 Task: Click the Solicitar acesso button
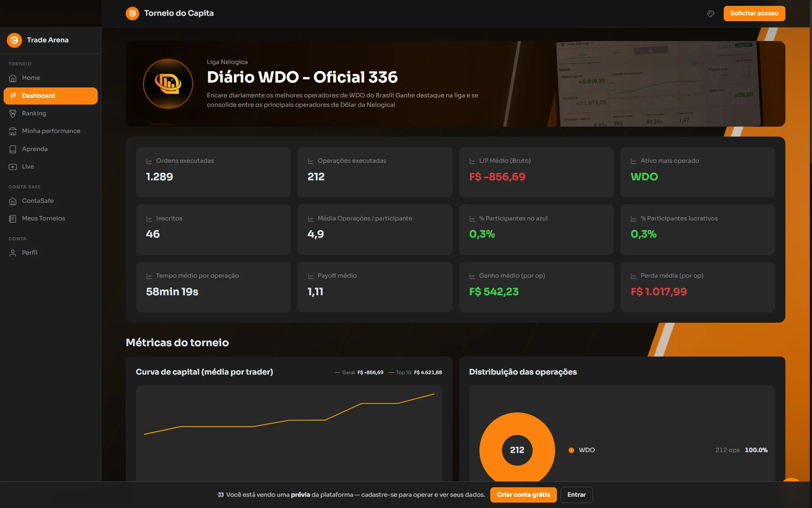[x=754, y=14]
